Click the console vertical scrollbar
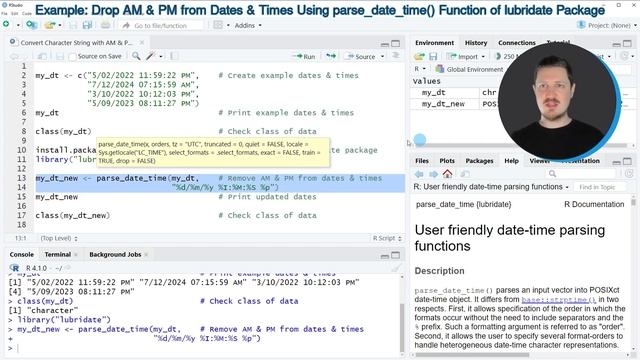640x360 pixels. click(402, 328)
